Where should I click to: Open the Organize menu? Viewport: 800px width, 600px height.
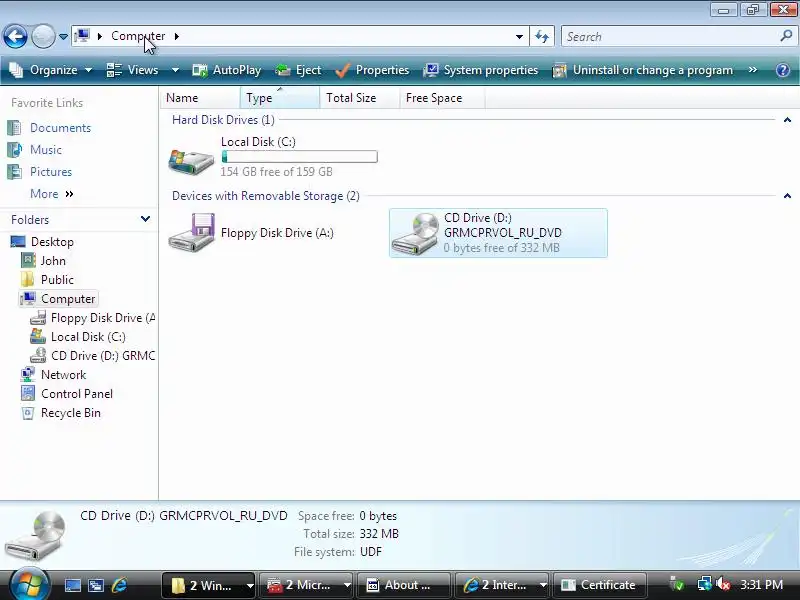tap(51, 70)
